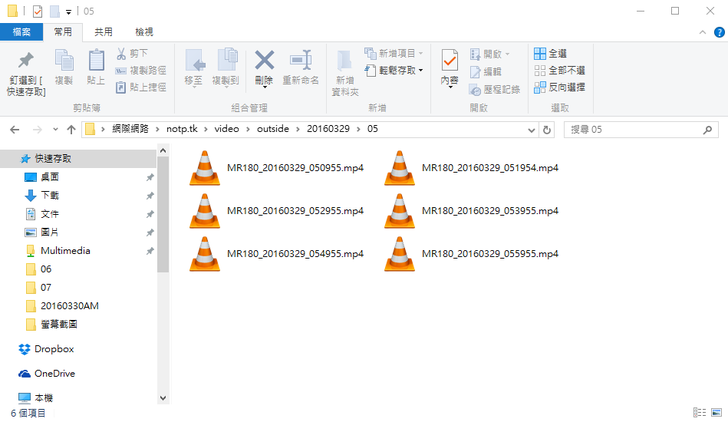Switch to the View tab

pos(144,32)
